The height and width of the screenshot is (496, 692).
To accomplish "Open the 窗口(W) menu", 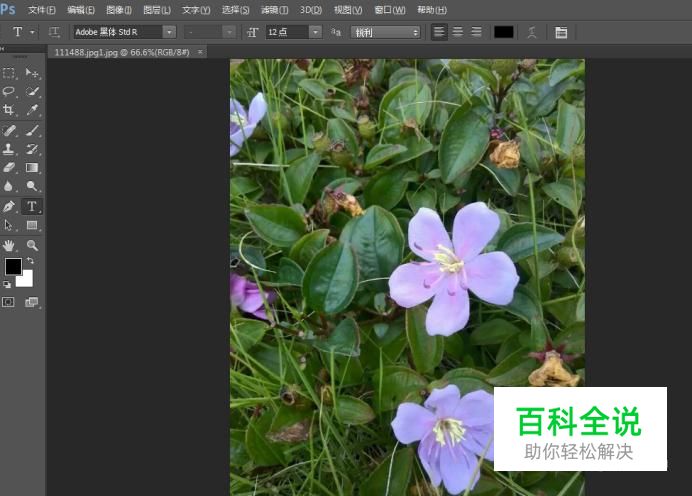I will point(390,10).
